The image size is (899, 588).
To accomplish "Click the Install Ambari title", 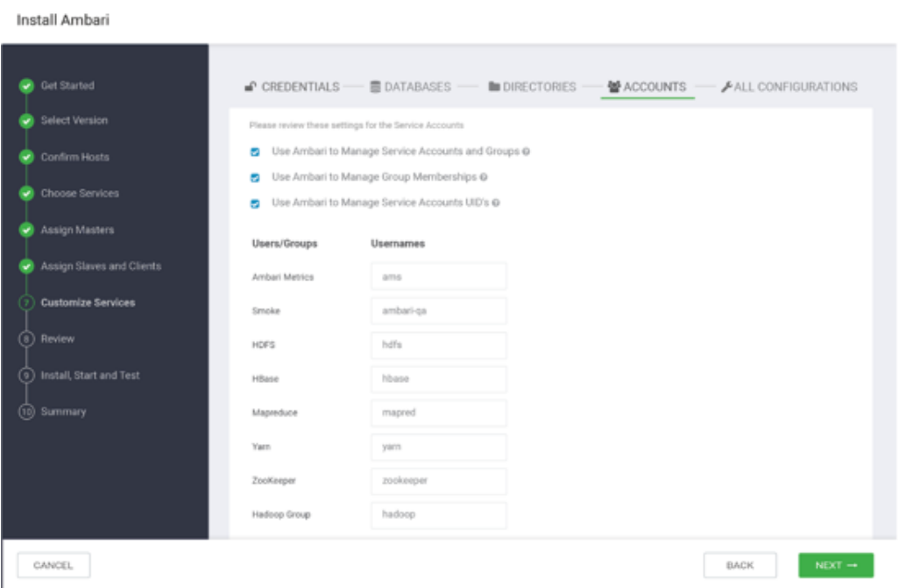I will click(x=63, y=20).
